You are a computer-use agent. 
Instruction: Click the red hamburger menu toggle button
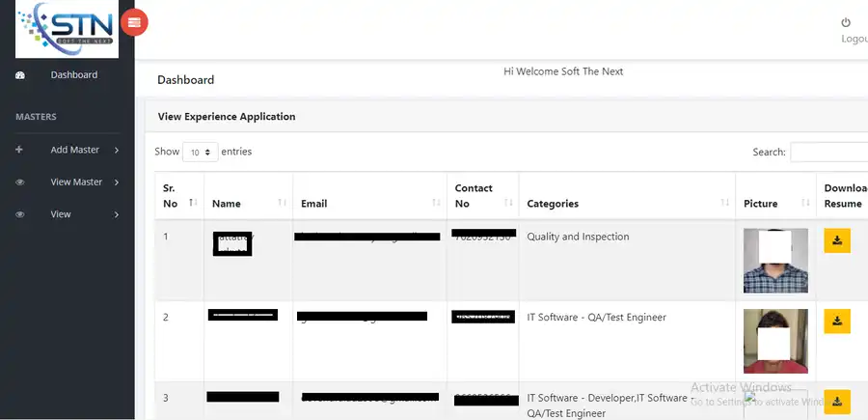134,21
